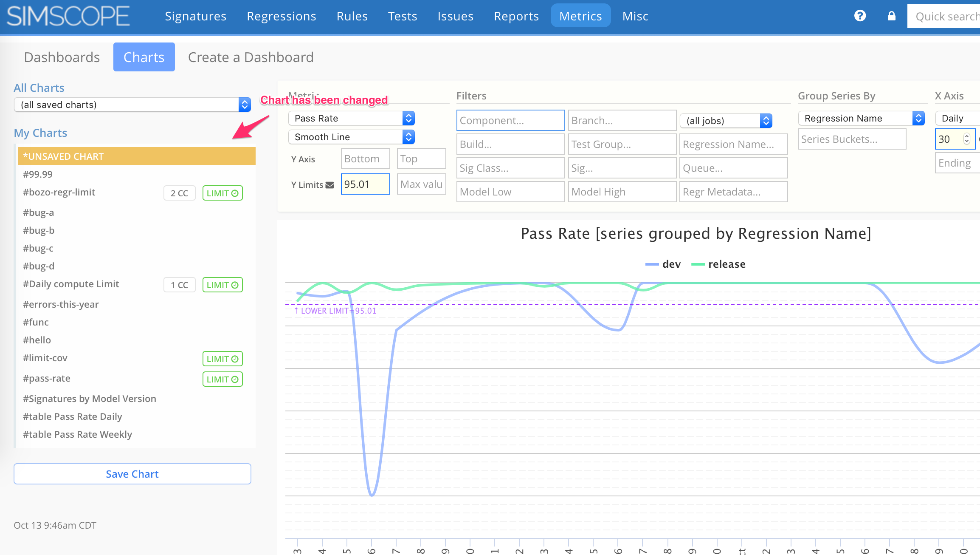Open the Rules menu
The width and height of the screenshot is (980, 555).
tap(352, 16)
